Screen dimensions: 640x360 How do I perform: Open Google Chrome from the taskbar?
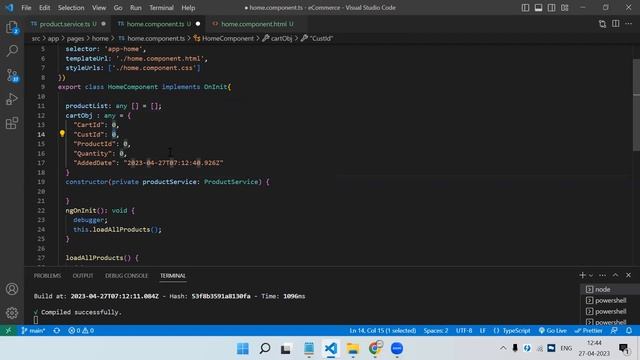(x=375, y=348)
